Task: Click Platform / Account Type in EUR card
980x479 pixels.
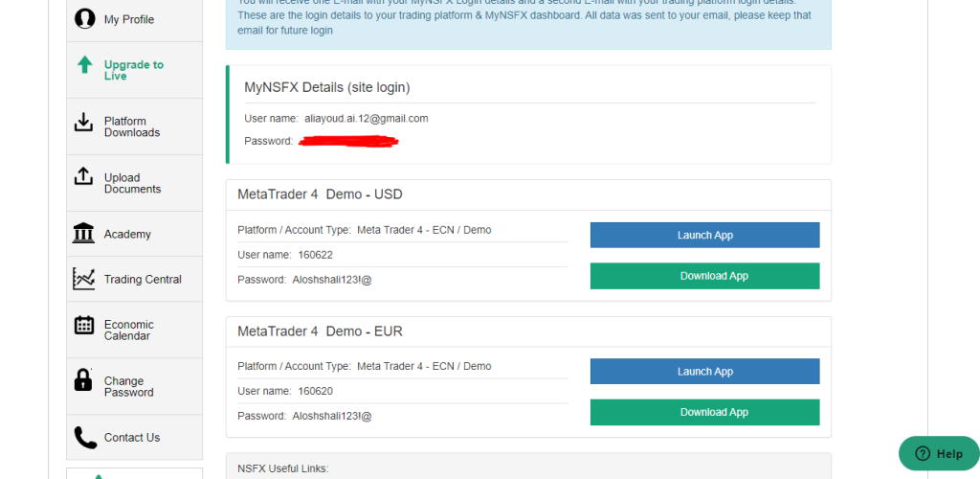Action: click(x=365, y=367)
